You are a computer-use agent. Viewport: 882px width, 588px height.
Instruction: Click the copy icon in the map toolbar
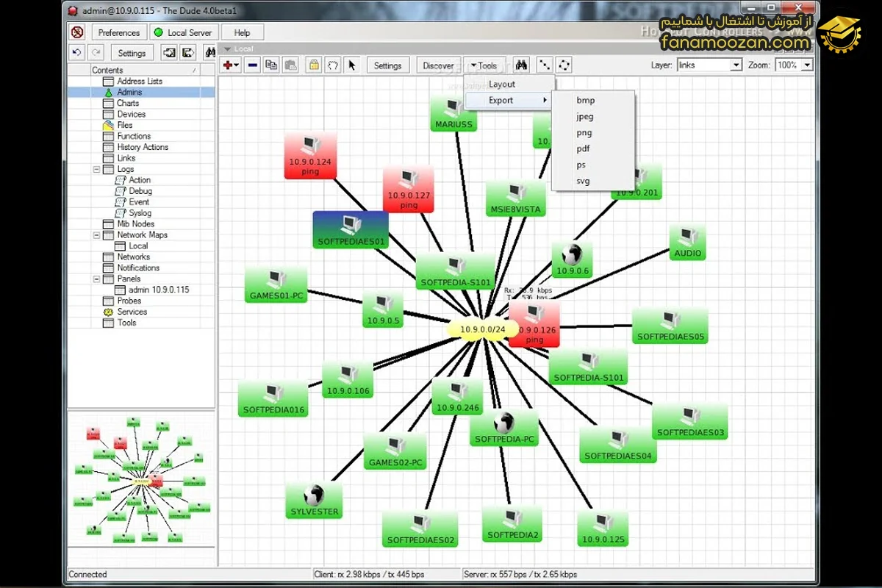coord(271,65)
